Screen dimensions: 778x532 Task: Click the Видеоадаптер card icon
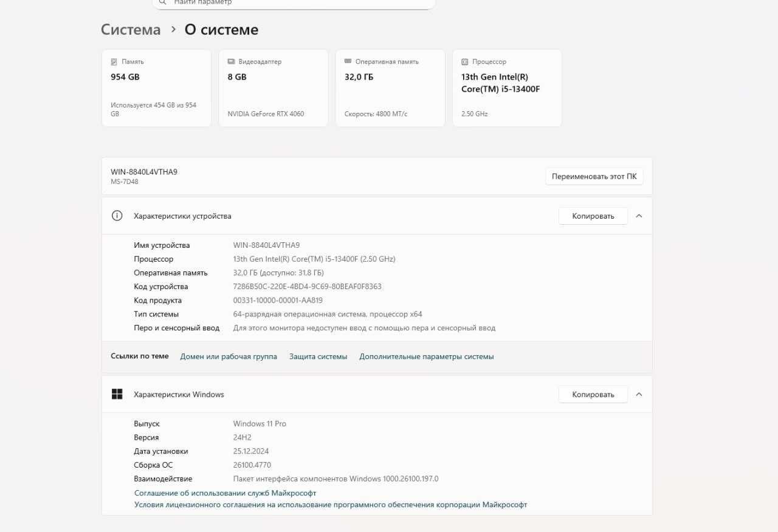point(231,62)
